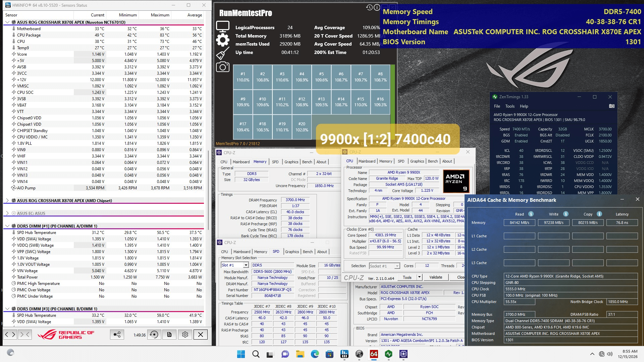Open ZenTimings Tools menu

510,106
